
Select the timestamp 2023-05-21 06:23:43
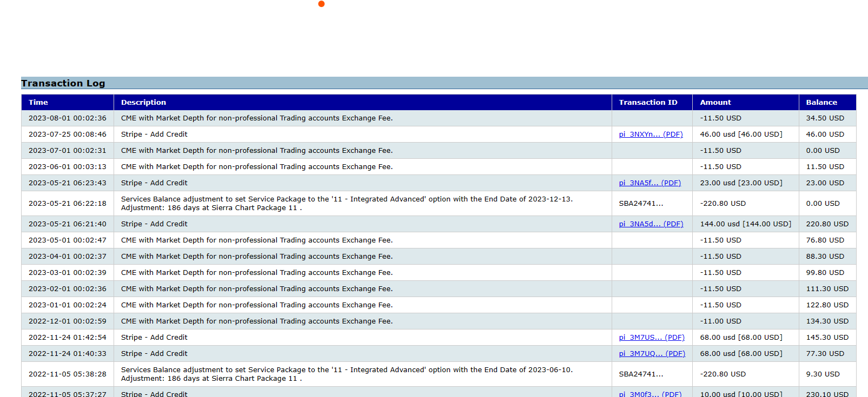tap(68, 183)
